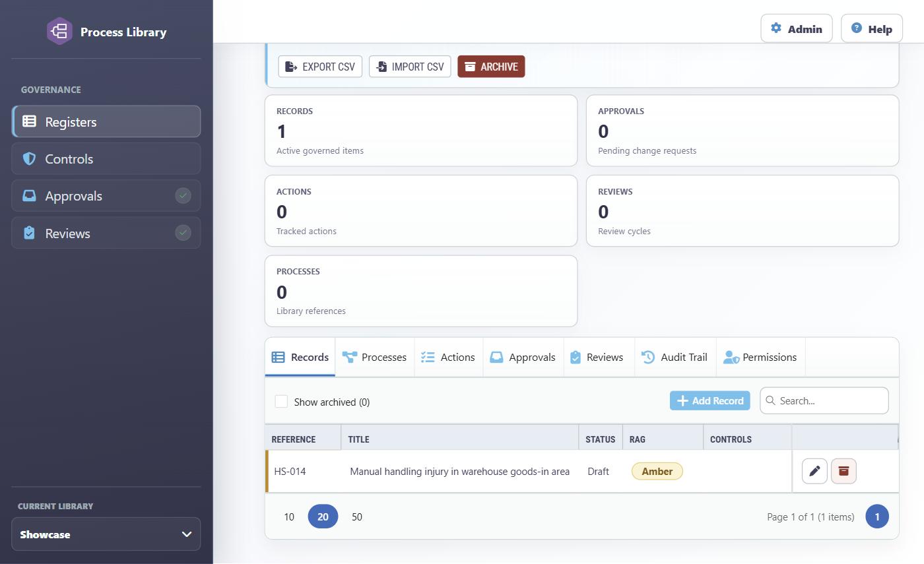Sort by the RAG column header
924x564 pixels.
click(x=663, y=439)
